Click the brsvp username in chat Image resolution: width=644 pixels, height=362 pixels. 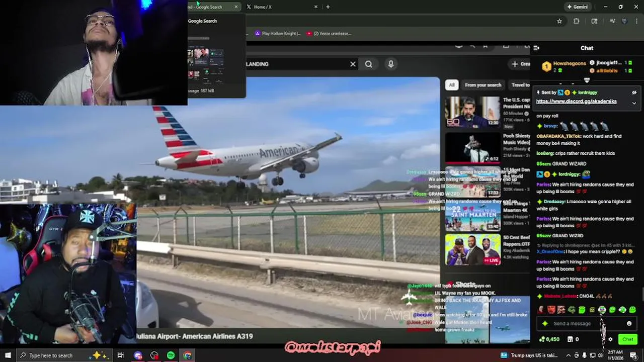pyautogui.click(x=550, y=126)
